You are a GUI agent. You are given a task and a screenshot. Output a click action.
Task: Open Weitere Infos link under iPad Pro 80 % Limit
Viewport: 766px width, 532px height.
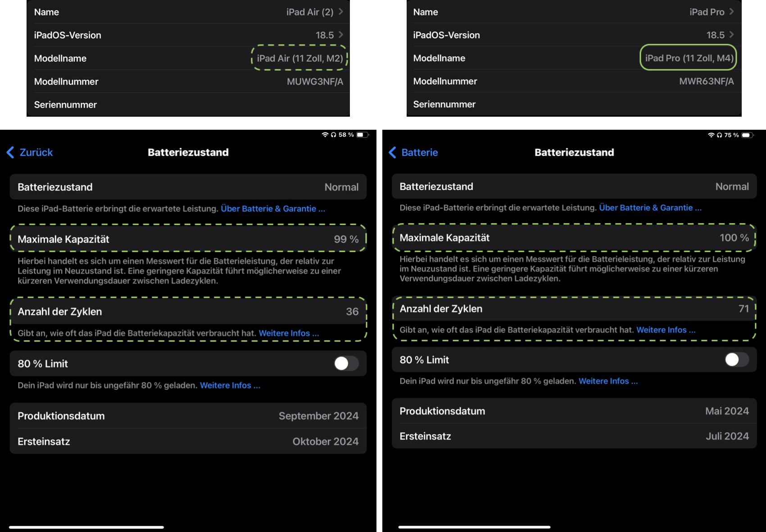click(x=608, y=381)
